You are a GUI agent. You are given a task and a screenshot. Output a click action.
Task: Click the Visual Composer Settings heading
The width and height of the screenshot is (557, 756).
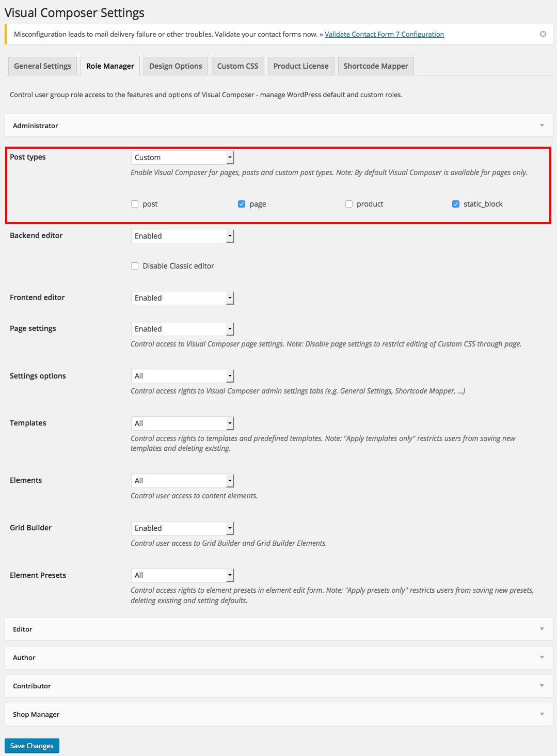tap(74, 13)
